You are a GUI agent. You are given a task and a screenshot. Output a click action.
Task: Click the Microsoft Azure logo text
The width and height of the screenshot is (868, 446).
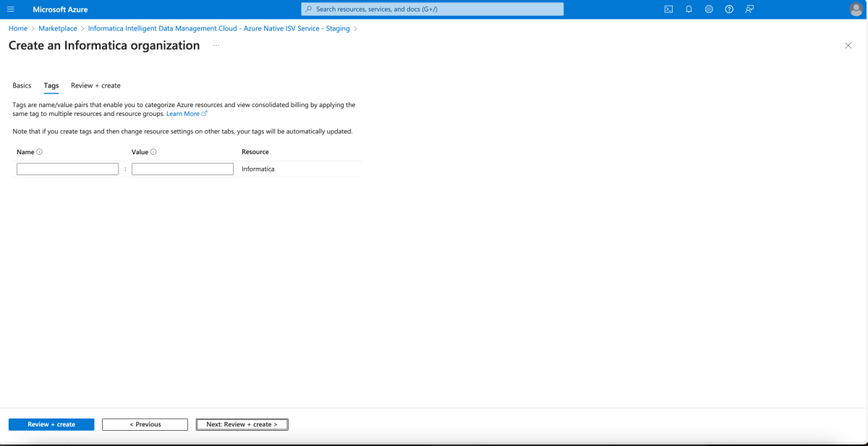pyautogui.click(x=60, y=9)
